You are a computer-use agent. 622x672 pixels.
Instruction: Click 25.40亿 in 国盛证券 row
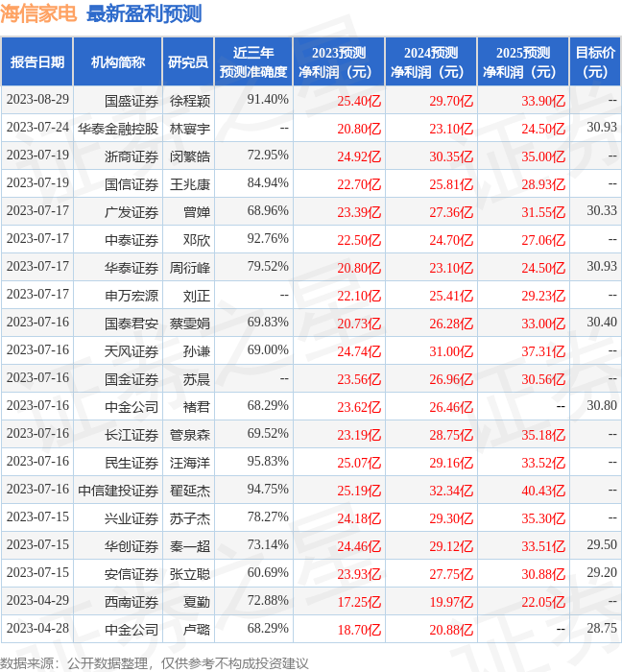coord(359,101)
